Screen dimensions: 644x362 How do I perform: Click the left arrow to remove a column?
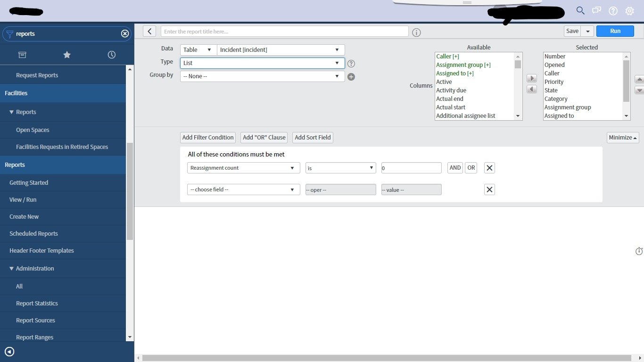click(532, 89)
